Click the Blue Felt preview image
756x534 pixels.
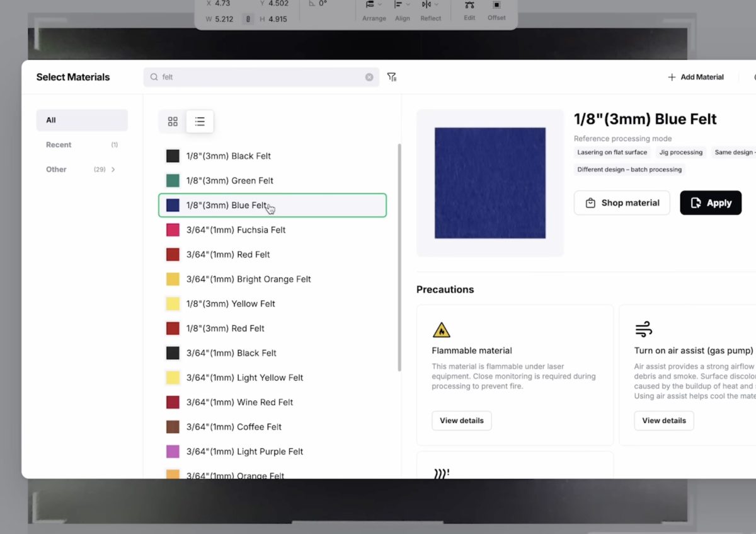[x=490, y=183]
